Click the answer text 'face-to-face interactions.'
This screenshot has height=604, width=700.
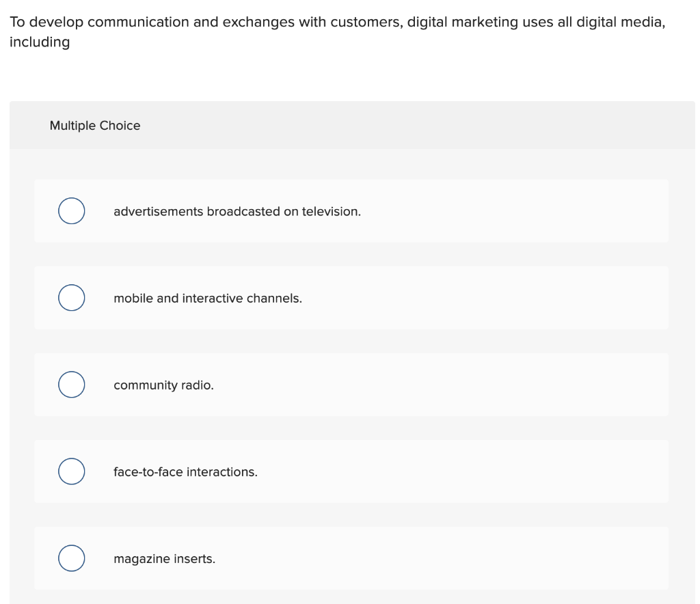tap(185, 471)
